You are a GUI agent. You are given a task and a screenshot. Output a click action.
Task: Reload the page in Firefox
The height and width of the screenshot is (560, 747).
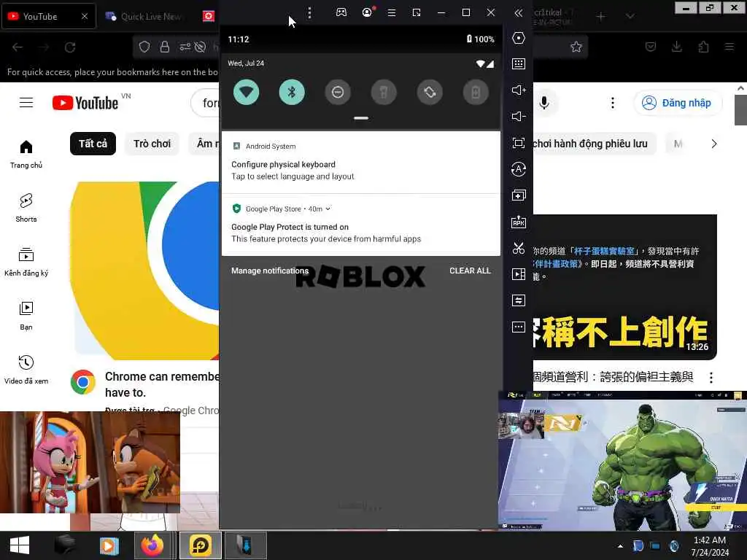tap(70, 47)
